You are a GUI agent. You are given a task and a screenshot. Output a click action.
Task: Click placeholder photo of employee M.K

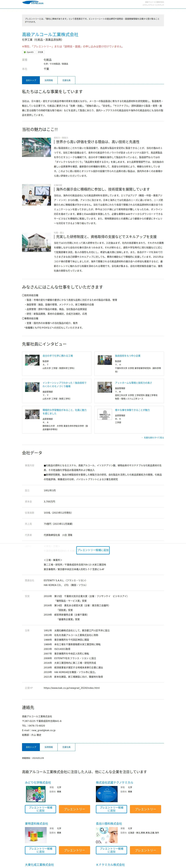(x=105, y=414)
